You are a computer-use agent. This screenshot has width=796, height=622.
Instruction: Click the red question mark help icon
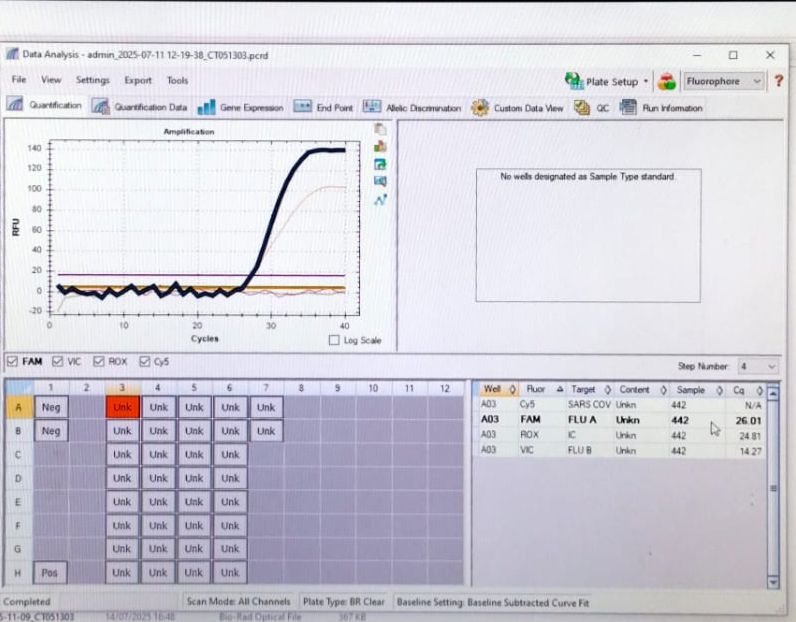(x=778, y=81)
